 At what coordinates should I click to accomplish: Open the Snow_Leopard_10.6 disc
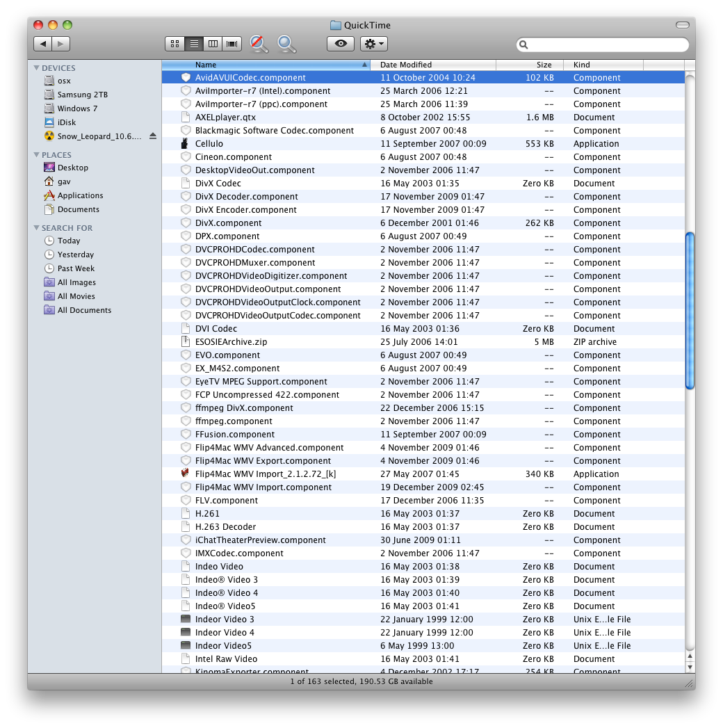(x=99, y=136)
